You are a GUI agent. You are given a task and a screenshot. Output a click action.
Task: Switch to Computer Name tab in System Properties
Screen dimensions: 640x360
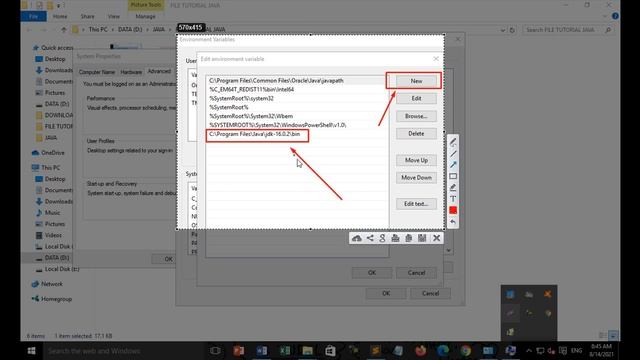pos(97,72)
